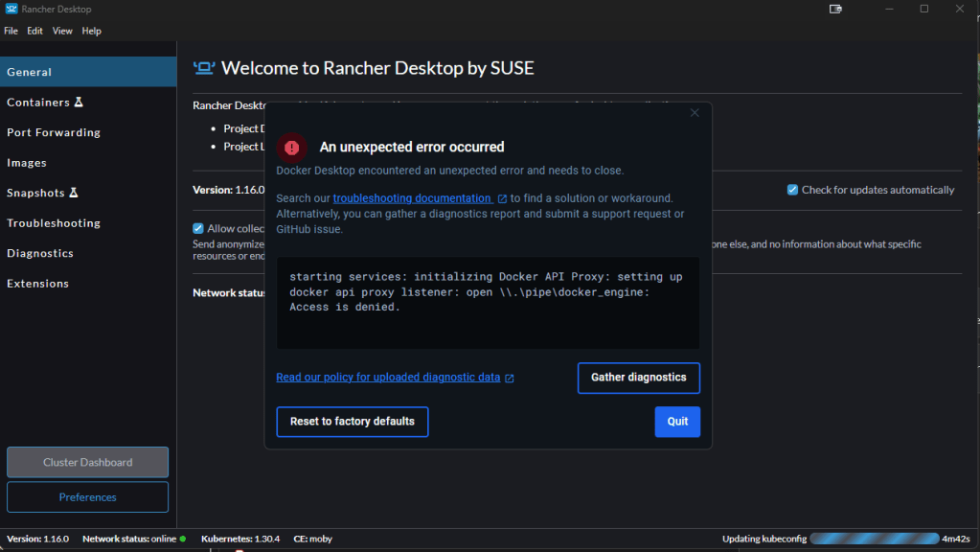Viewport: 980px width, 552px height.
Task: Click the Snapshots experimental flask icon
Action: coord(74,193)
